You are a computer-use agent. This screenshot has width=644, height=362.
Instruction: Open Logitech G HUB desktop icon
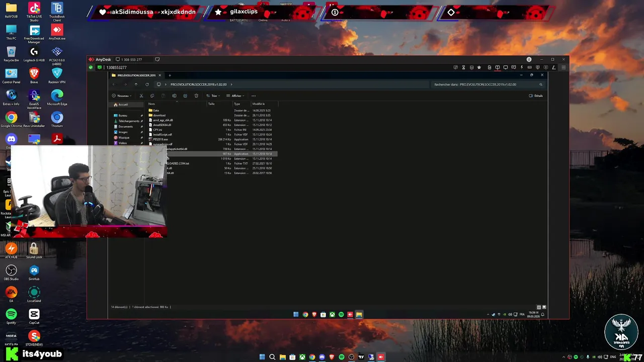coord(34,55)
